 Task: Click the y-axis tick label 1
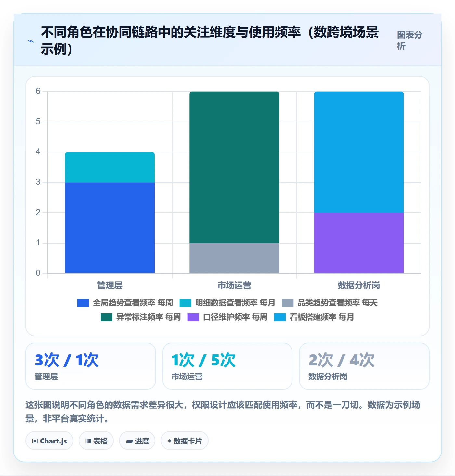(38, 243)
